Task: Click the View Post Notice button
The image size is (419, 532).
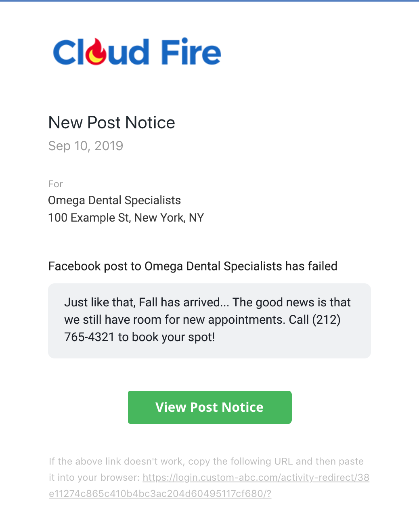Action: [x=209, y=407]
